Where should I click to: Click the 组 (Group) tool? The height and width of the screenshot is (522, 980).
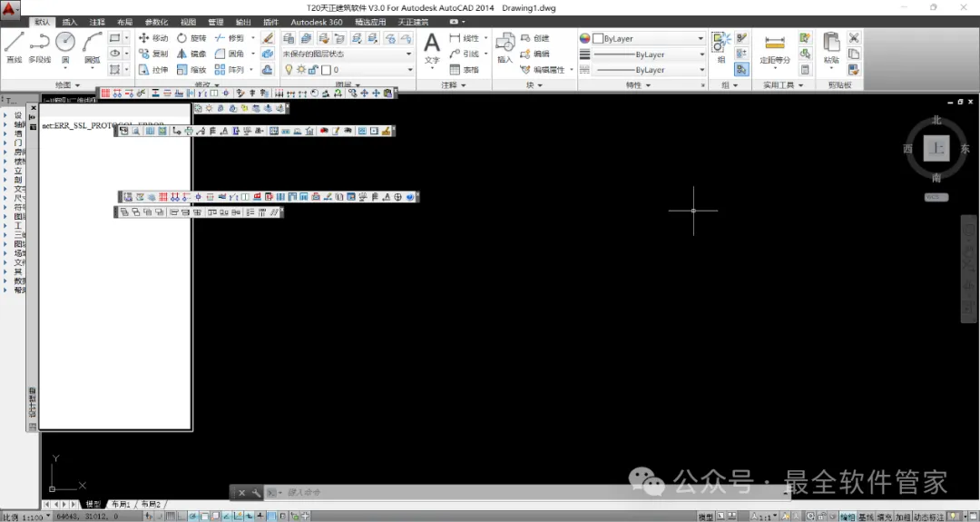tap(721, 47)
